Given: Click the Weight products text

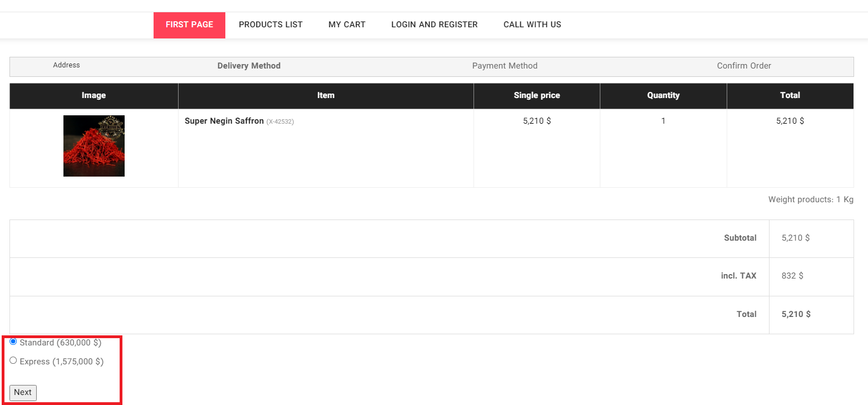Looking at the screenshot, I should 810,199.
